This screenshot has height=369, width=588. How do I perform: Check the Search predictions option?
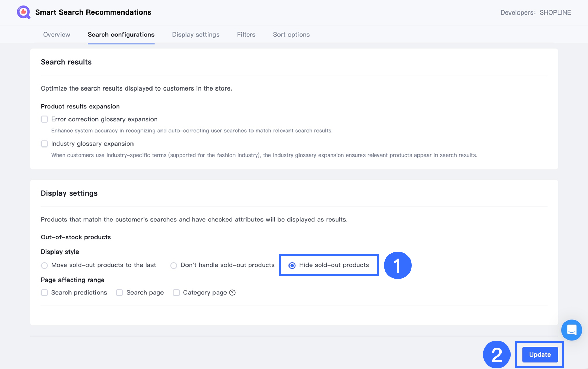click(x=44, y=293)
